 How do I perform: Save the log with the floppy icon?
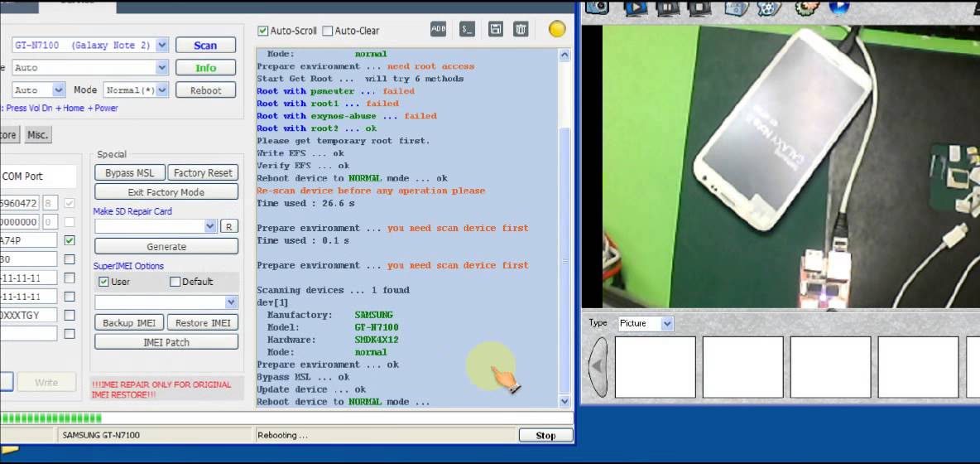pos(496,29)
